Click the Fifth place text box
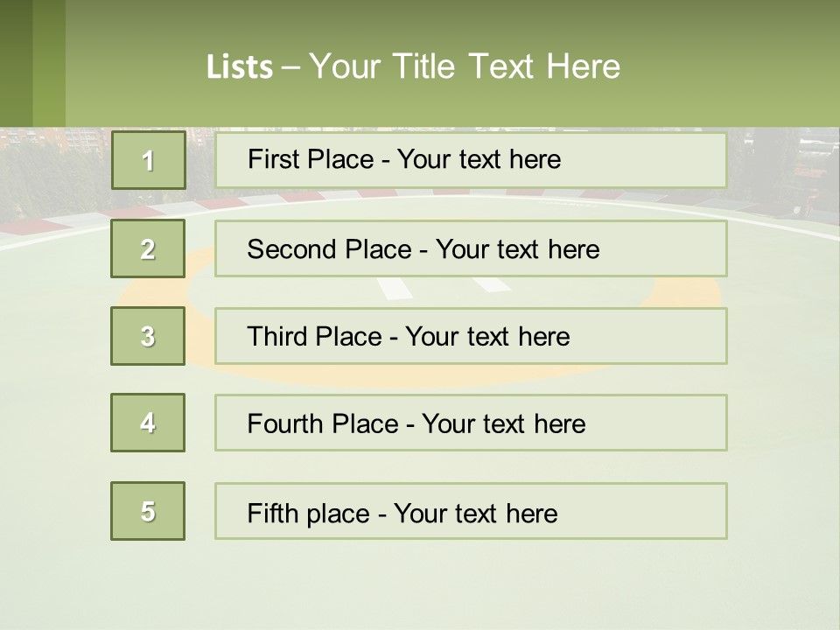 (x=471, y=511)
